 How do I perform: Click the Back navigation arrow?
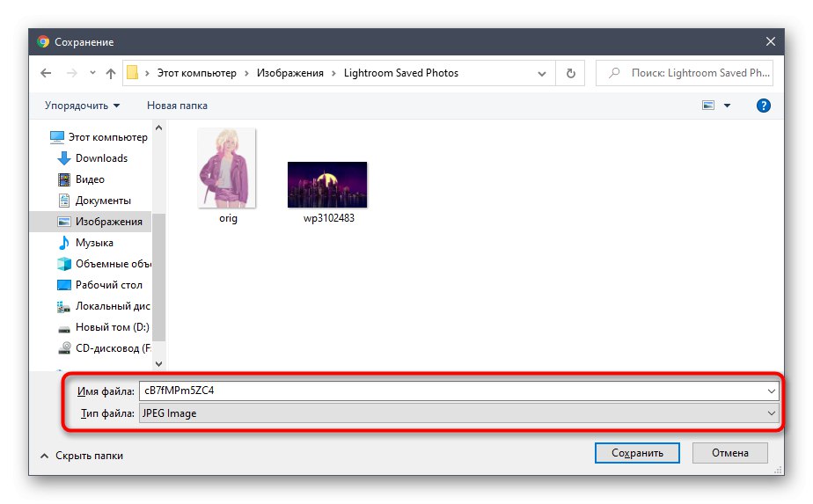(46, 73)
